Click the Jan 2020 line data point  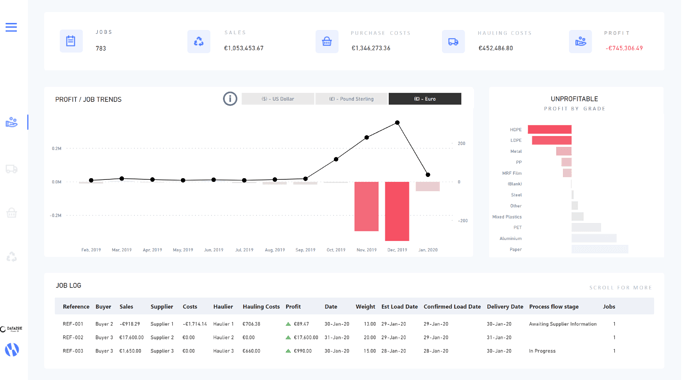428,175
